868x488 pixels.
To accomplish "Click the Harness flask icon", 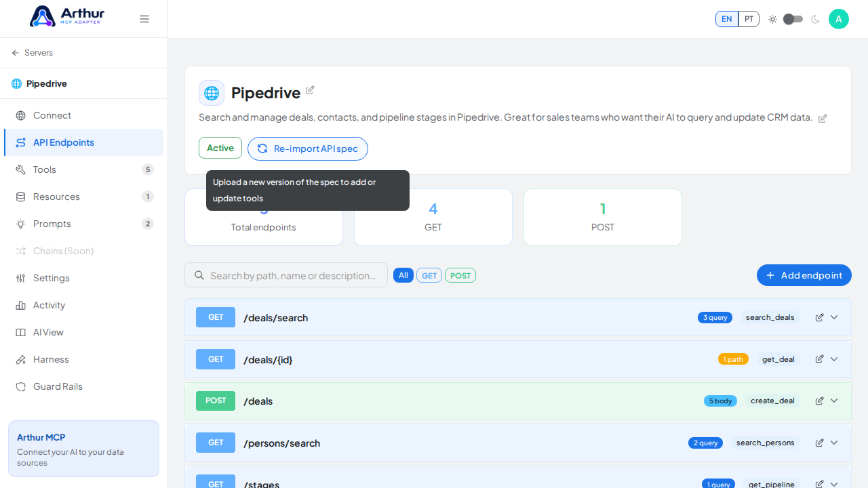I will point(21,360).
